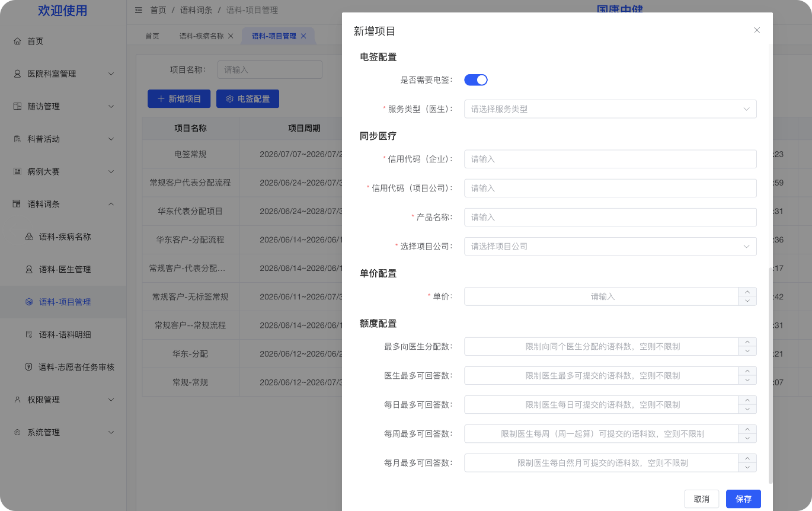The height and width of the screenshot is (511, 812).
Task: Click the 医院科室管理 sidebar icon
Action: [17, 74]
